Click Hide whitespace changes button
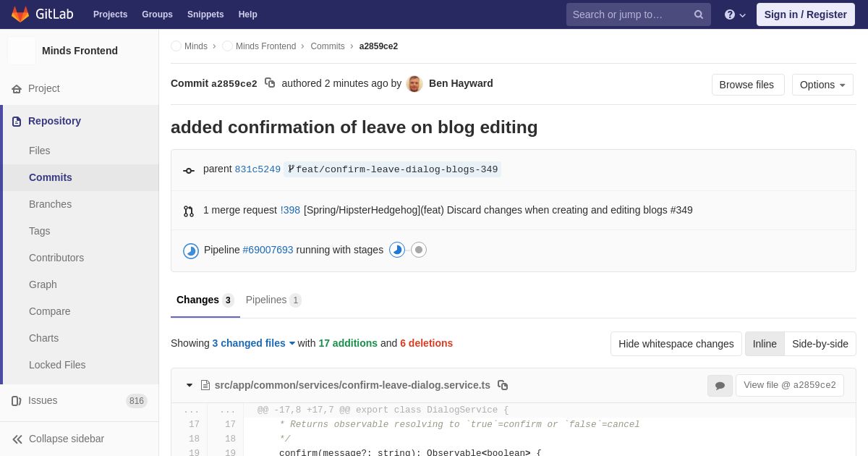The width and height of the screenshot is (868, 456). (x=676, y=344)
